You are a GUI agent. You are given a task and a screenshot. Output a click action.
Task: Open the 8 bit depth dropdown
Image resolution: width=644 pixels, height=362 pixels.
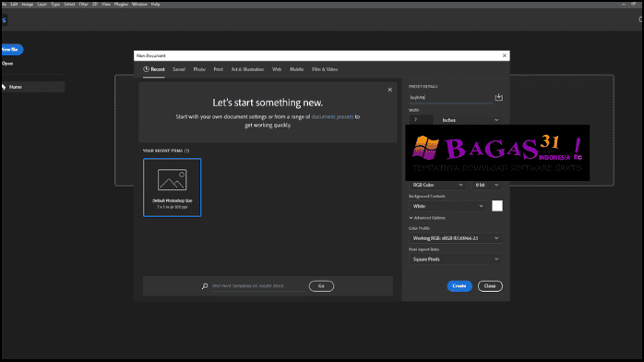(x=487, y=185)
